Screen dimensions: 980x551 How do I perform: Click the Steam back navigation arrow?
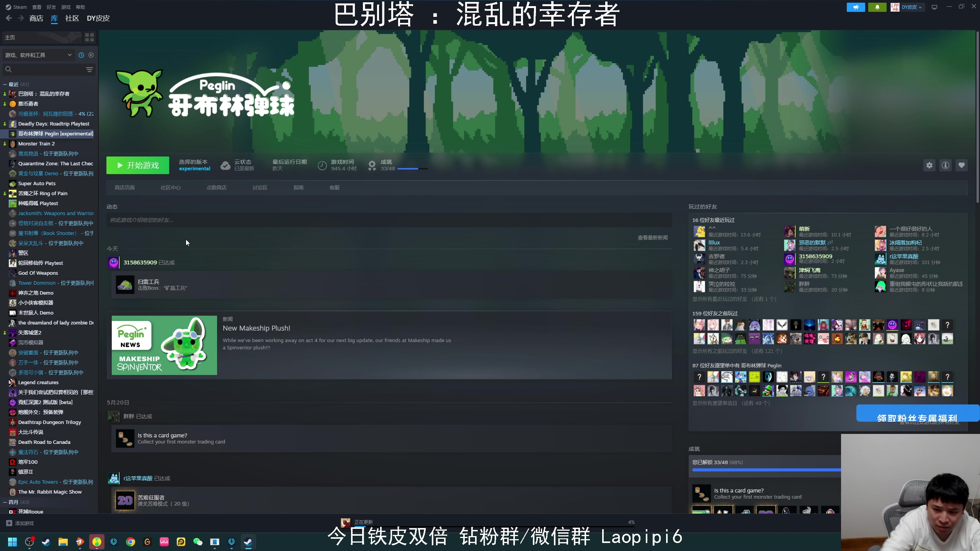click(9, 18)
